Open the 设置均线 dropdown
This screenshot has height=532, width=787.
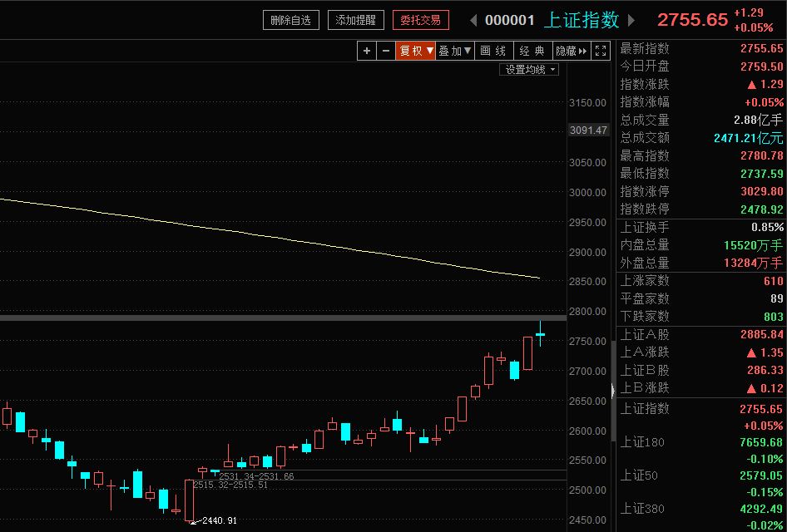[x=529, y=70]
